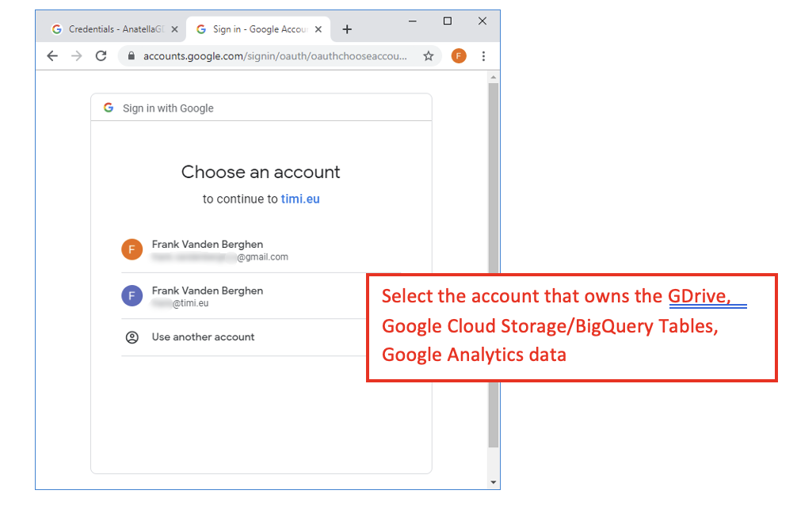This screenshot has width=797, height=532.
Task: Click the Google logo in sign-in header
Action: click(109, 108)
